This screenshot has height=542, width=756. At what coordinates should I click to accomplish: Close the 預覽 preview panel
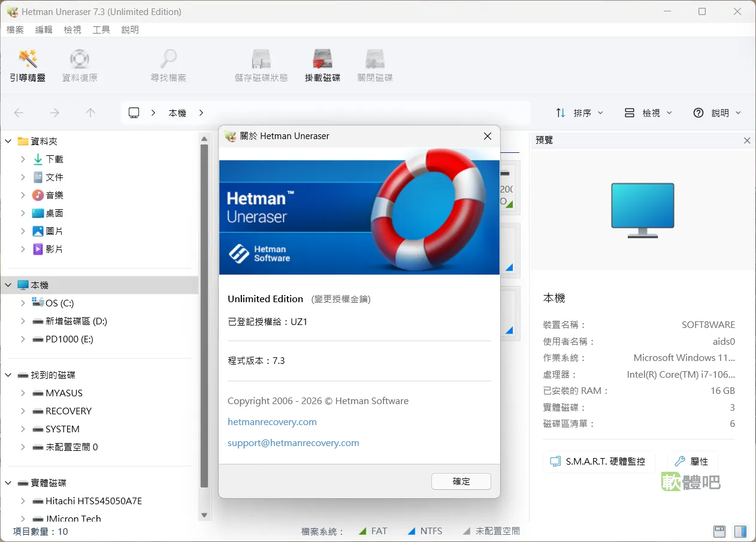pos(747,140)
